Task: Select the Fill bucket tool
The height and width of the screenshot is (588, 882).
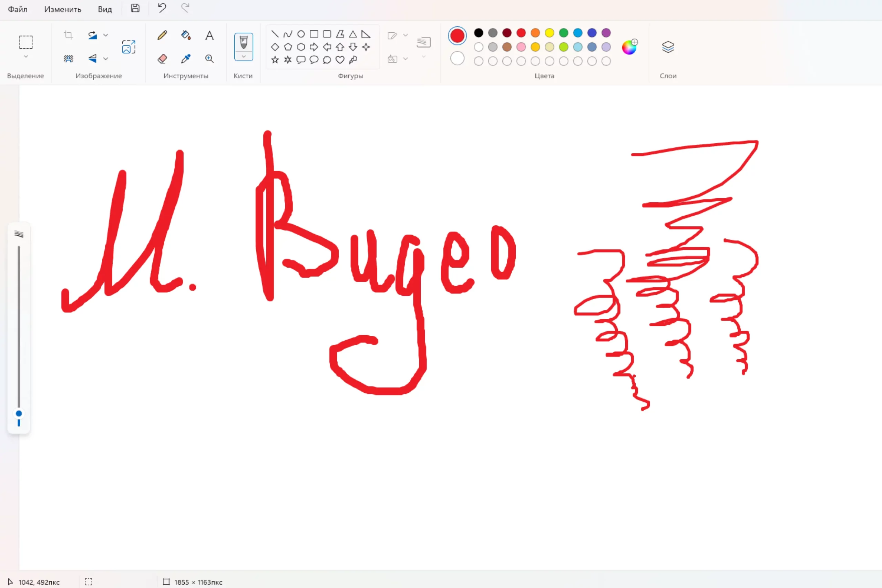Action: [186, 35]
